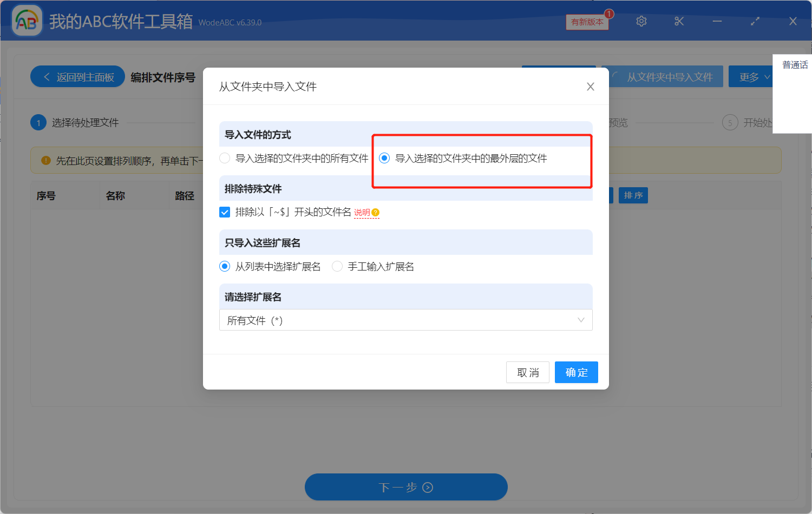
Task: Click the 只导入这些扩展名 section heading
Action: point(263,243)
